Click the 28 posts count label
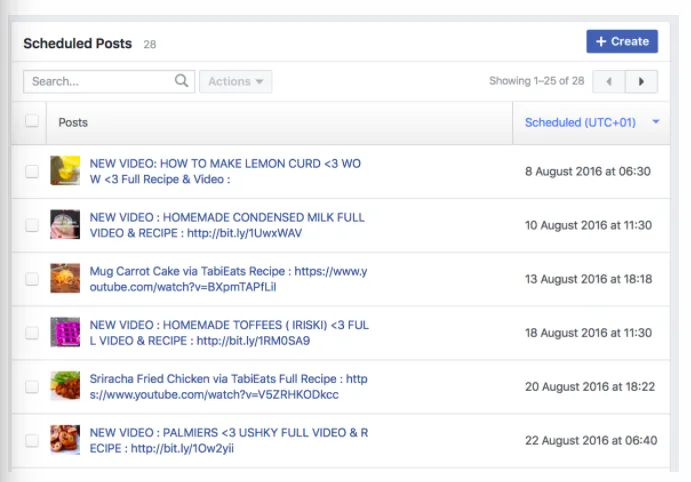This screenshot has width=691, height=482. click(150, 44)
